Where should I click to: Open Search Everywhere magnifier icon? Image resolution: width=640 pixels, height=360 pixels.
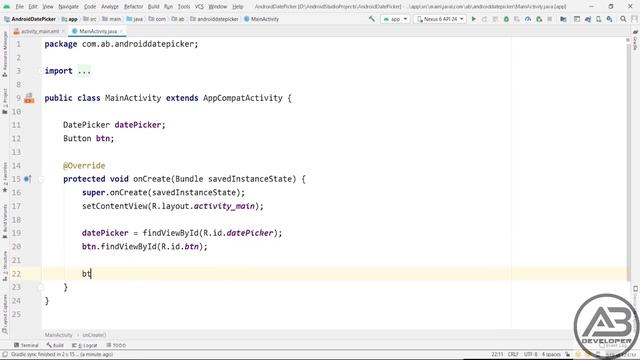(x=623, y=19)
